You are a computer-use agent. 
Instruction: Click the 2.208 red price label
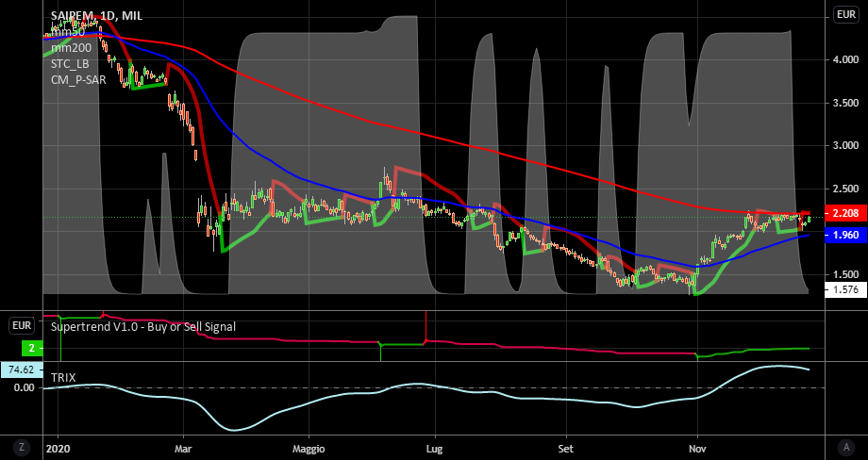coord(845,213)
